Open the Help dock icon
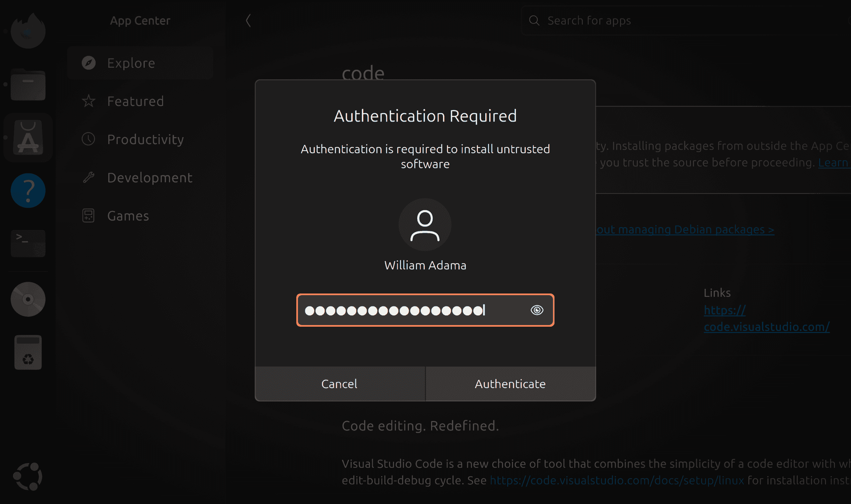The width and height of the screenshot is (851, 504). (28, 191)
